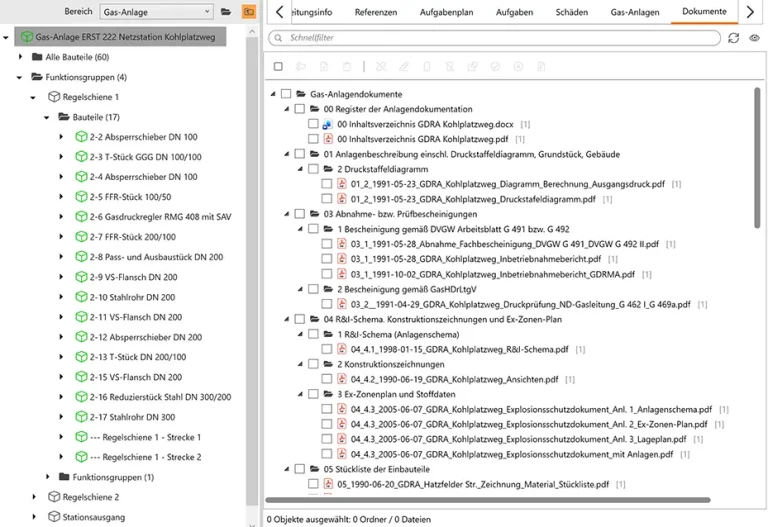Click the orange highlighted folder icon at top
Viewport: 768px width, 527px height.
pos(248,11)
